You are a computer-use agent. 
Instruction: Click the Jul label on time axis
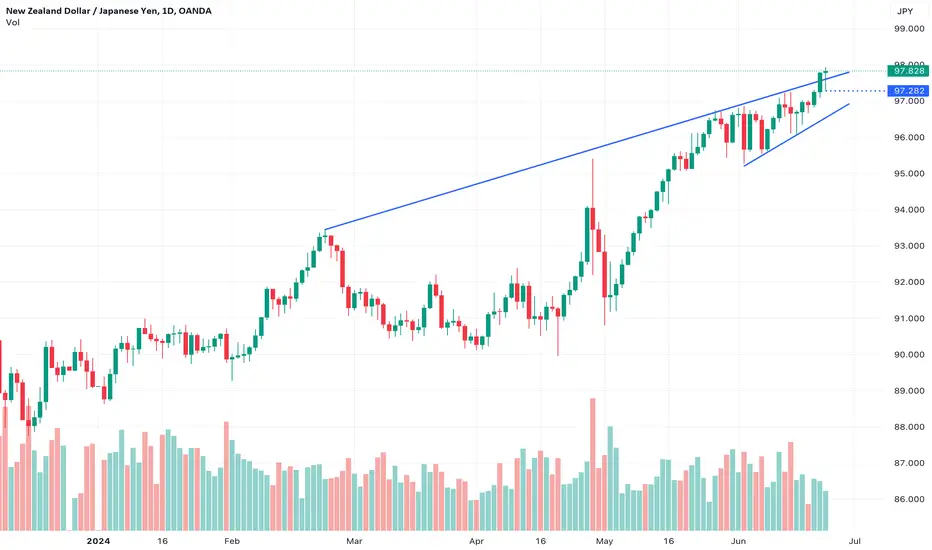[x=855, y=540]
